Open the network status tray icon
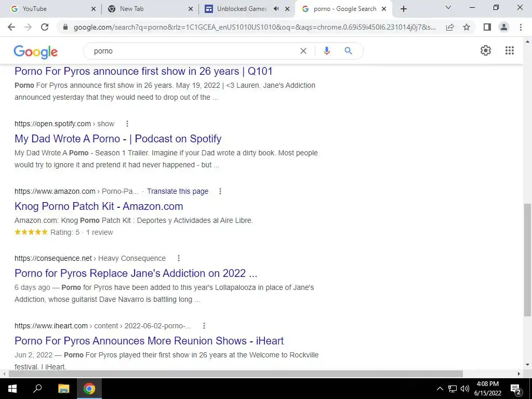 pos(453,389)
